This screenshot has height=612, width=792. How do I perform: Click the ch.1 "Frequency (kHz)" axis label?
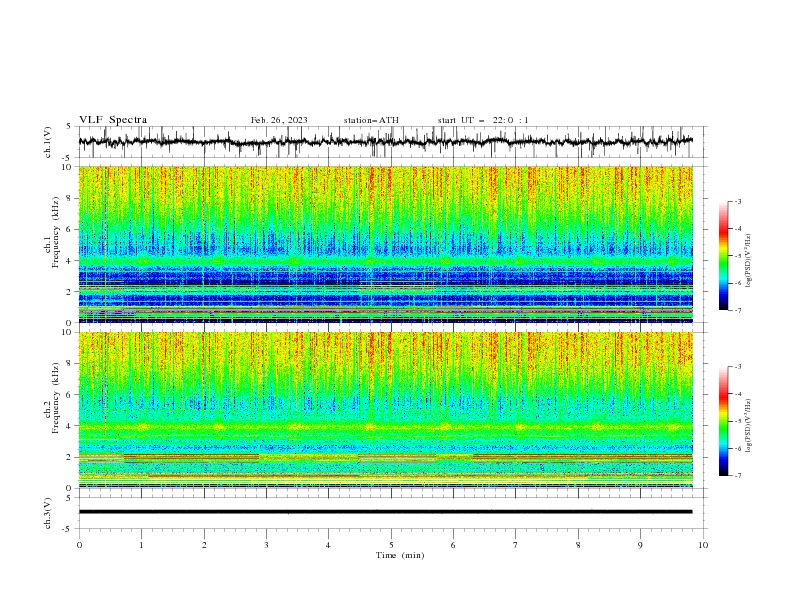click(56, 232)
